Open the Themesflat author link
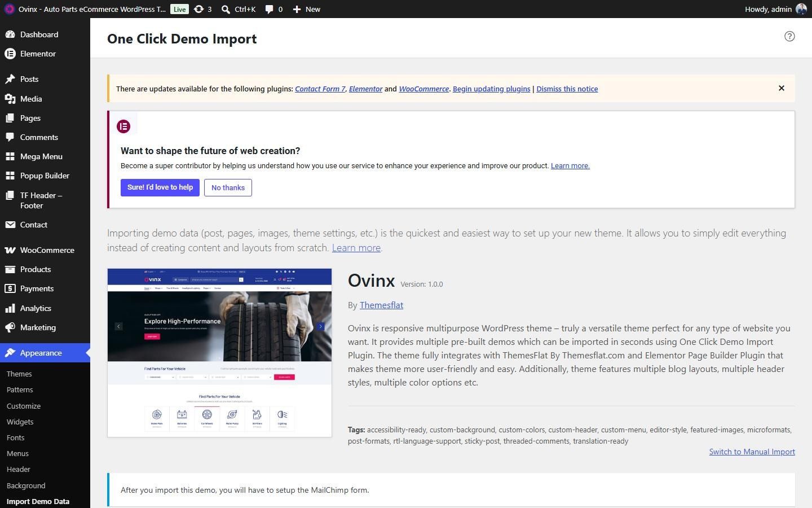The width and height of the screenshot is (812, 508). (381, 305)
